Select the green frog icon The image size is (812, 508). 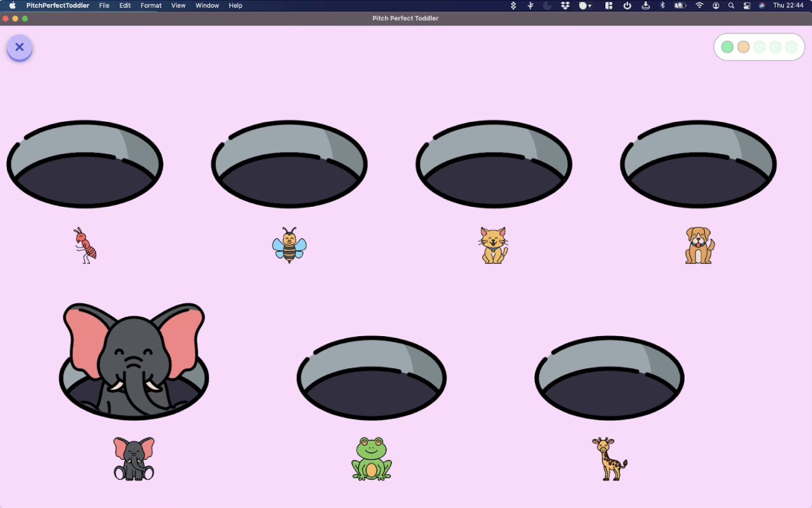point(372,458)
